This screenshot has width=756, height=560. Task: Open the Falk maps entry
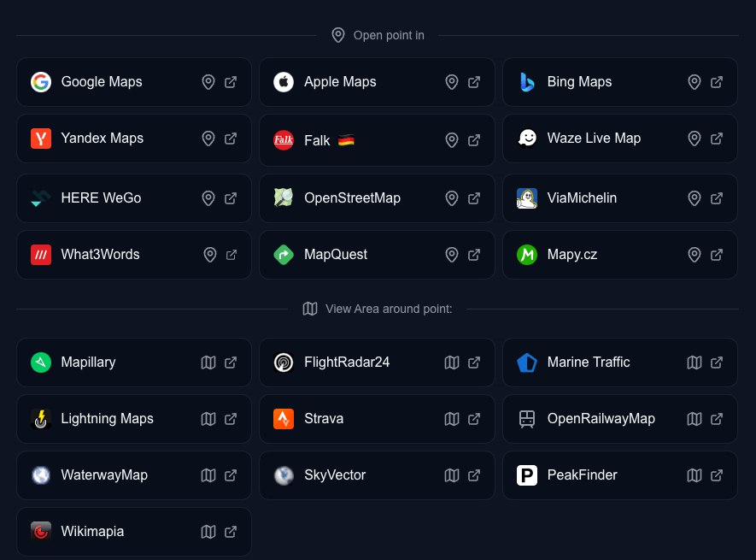coord(317,140)
